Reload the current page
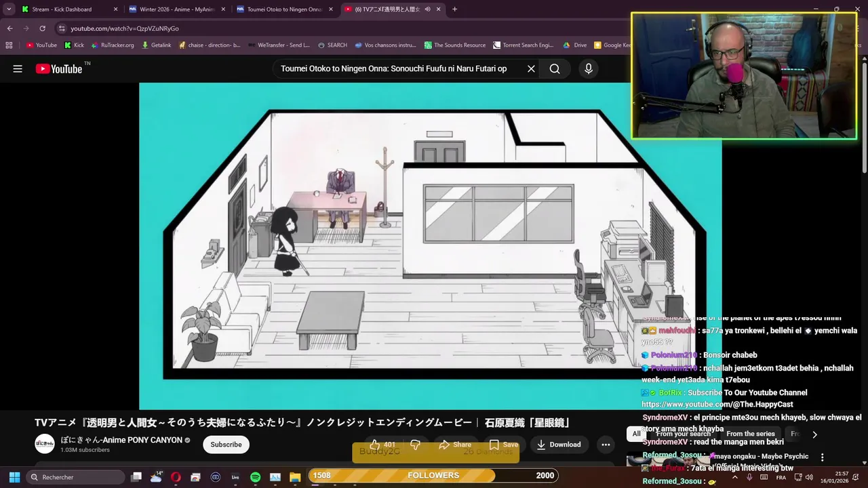Image resolution: width=868 pixels, height=488 pixels. (x=42, y=28)
